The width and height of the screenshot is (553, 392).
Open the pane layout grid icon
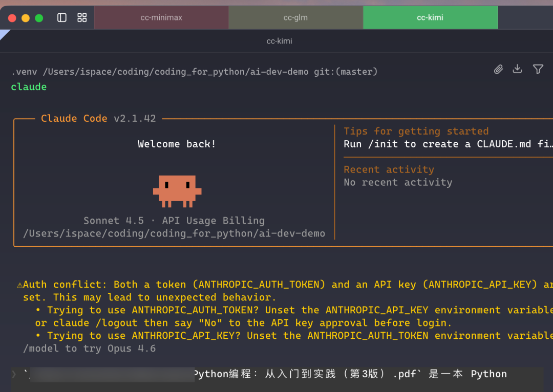click(x=82, y=17)
